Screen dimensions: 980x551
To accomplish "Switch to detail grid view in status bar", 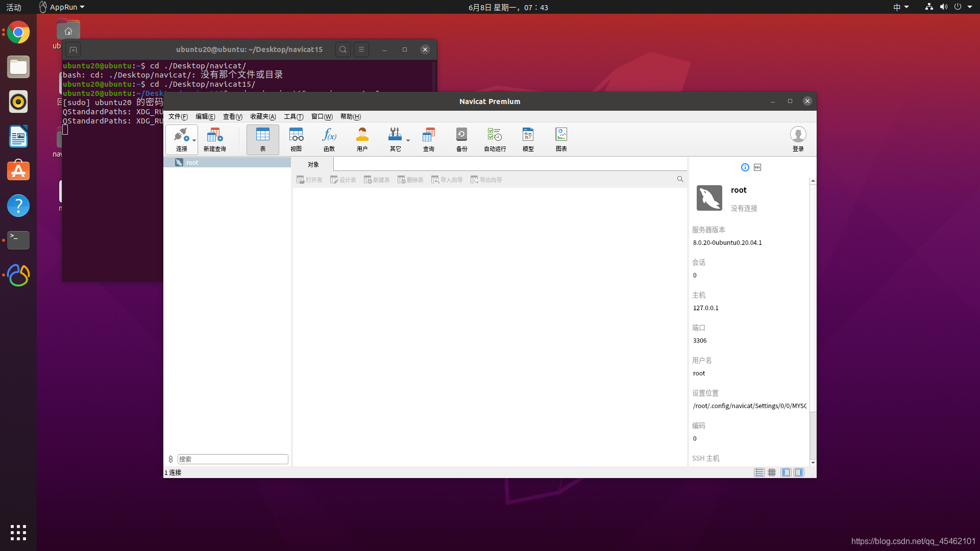I will pos(772,472).
